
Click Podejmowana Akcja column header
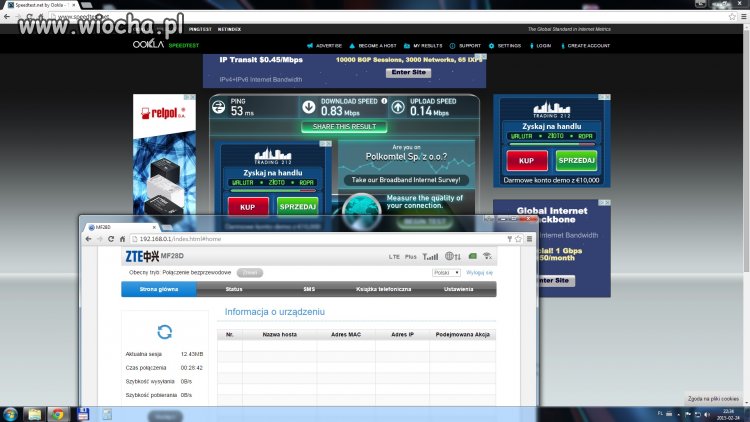point(463,334)
